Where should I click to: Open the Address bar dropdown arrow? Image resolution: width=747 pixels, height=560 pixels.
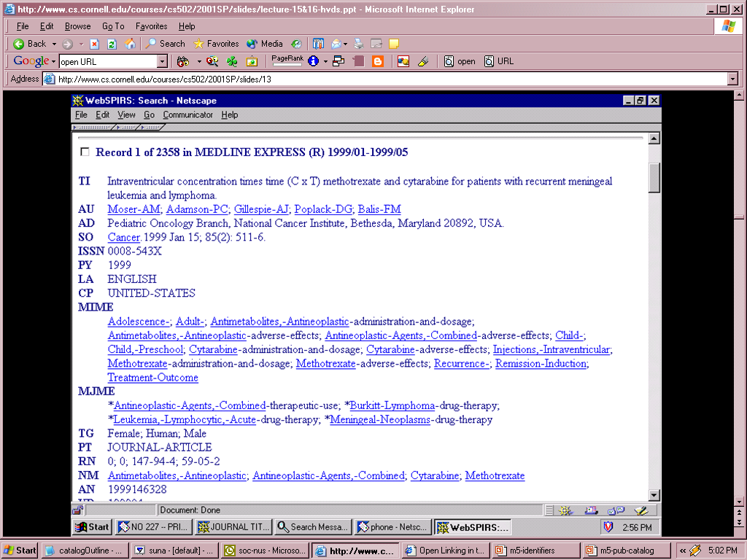tap(732, 79)
